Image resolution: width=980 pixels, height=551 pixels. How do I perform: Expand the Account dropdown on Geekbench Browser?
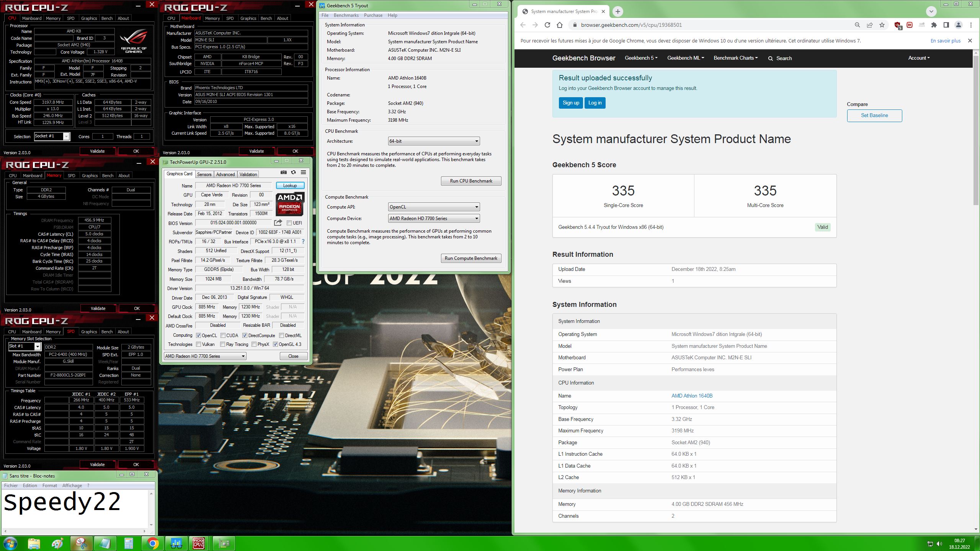coord(919,58)
